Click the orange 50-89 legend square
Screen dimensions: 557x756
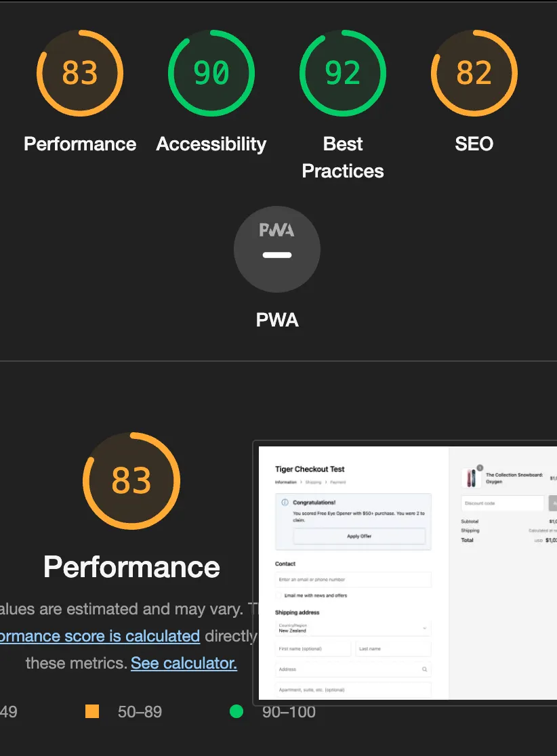pyautogui.click(x=92, y=712)
